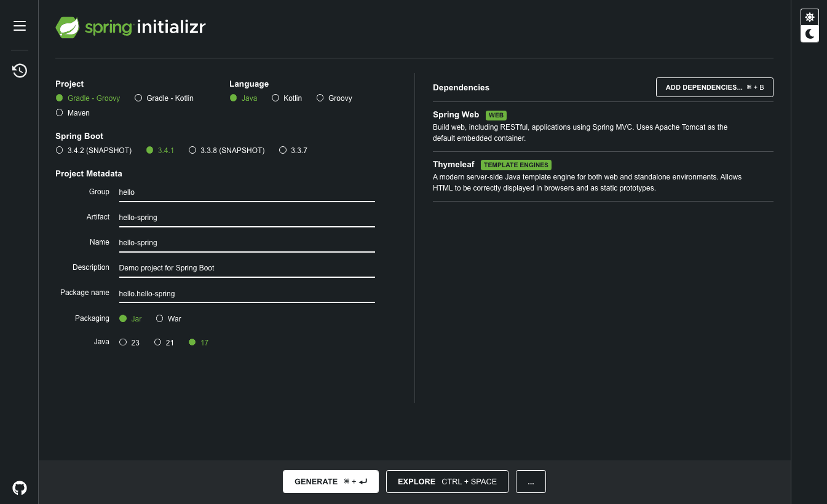This screenshot has width=827, height=504.
Task: Open the GitHub icon link
Action: pyautogui.click(x=20, y=488)
